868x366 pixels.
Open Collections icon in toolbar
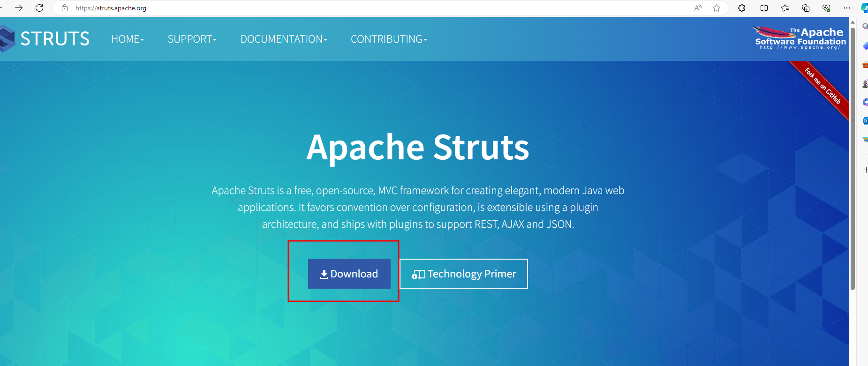pos(806,8)
